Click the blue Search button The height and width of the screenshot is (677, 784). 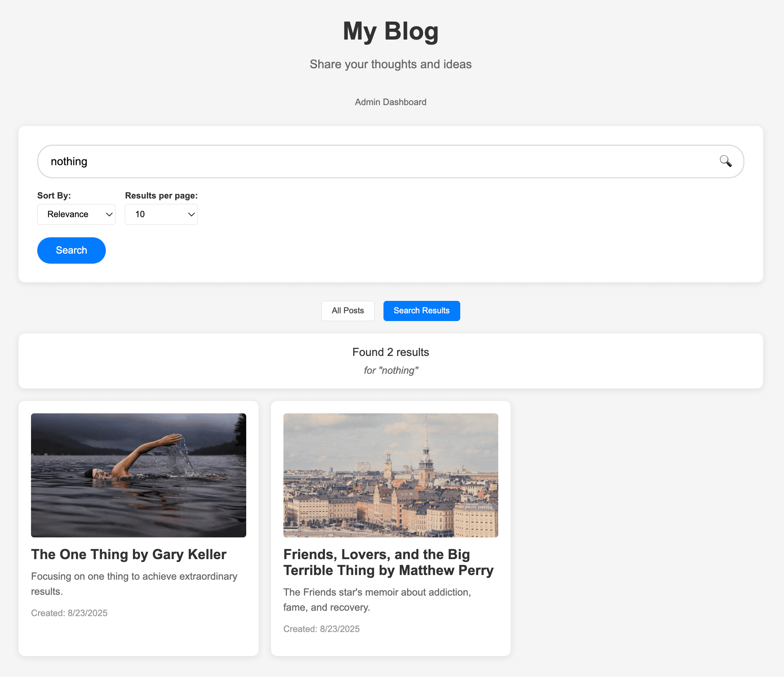(x=71, y=250)
